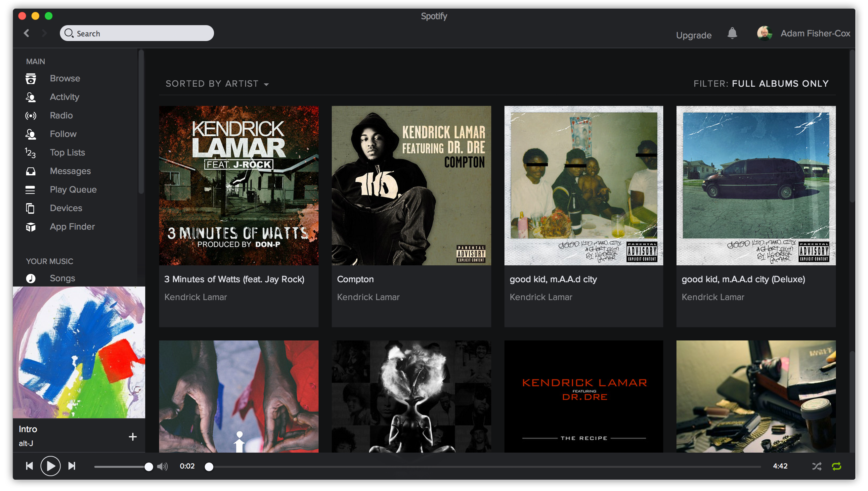This screenshot has height=491, width=868.
Task: Click the Songs note icon
Action: pos(31,278)
